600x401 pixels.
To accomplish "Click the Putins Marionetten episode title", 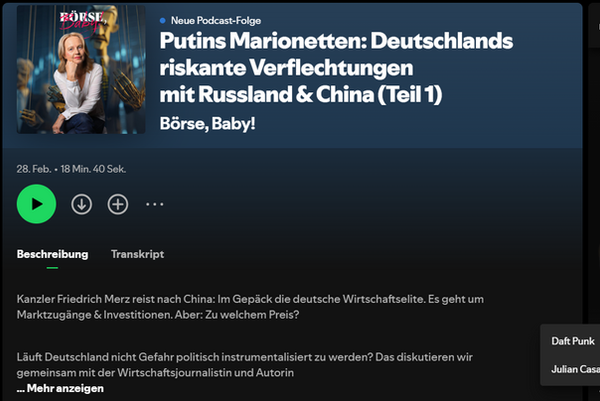I will click(x=336, y=67).
